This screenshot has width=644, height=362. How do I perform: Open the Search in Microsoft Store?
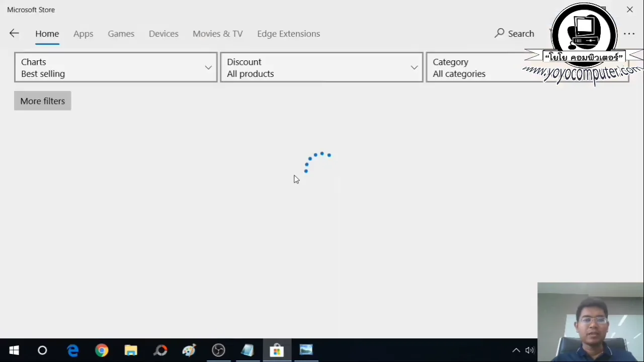click(514, 34)
